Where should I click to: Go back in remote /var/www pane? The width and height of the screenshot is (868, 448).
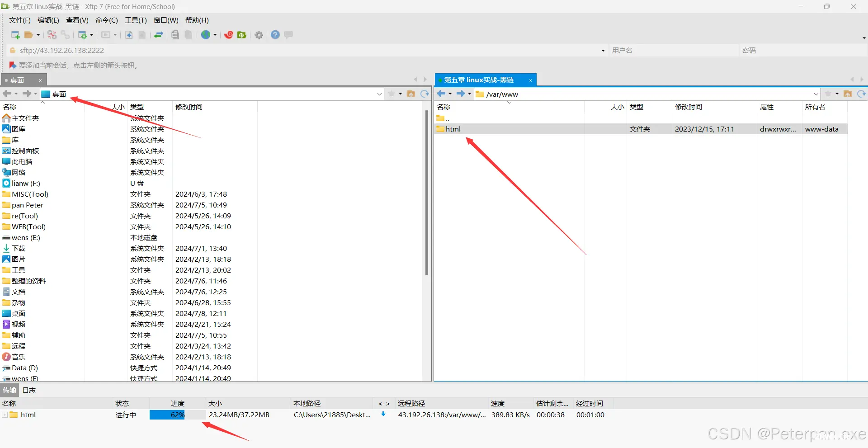pyautogui.click(x=441, y=94)
